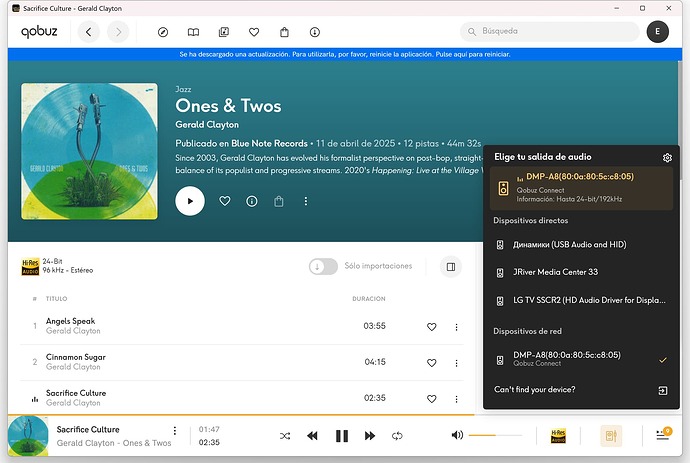Viewport: 690px width, 463px height.
Task: Select DMP-A8 network device under Dispositivos de red
Action: 581,359
